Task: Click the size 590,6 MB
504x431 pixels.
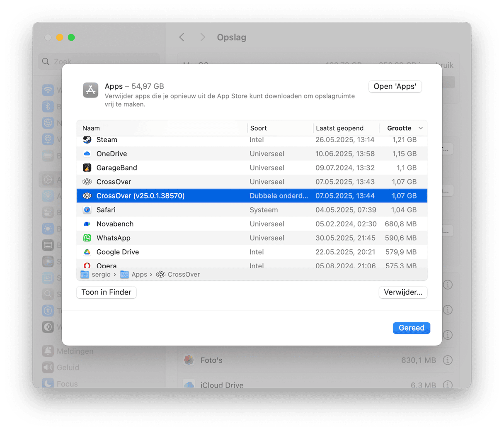Action: (400, 238)
